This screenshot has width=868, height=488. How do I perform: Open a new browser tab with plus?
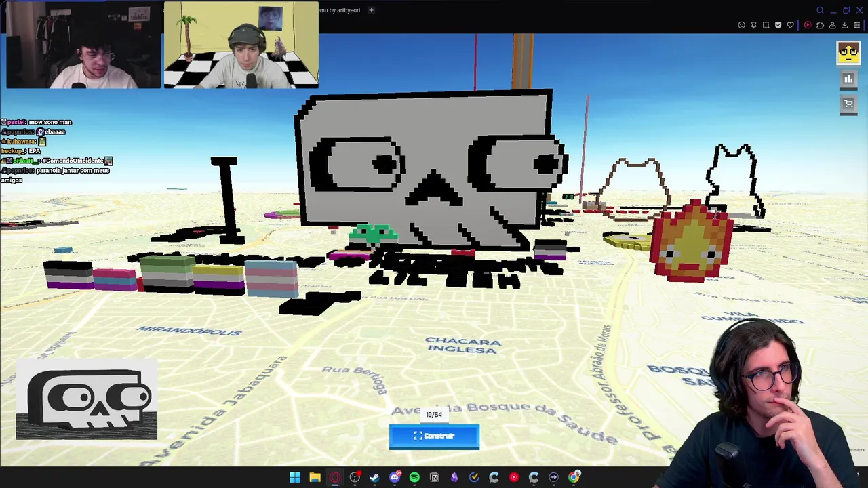[x=371, y=10]
